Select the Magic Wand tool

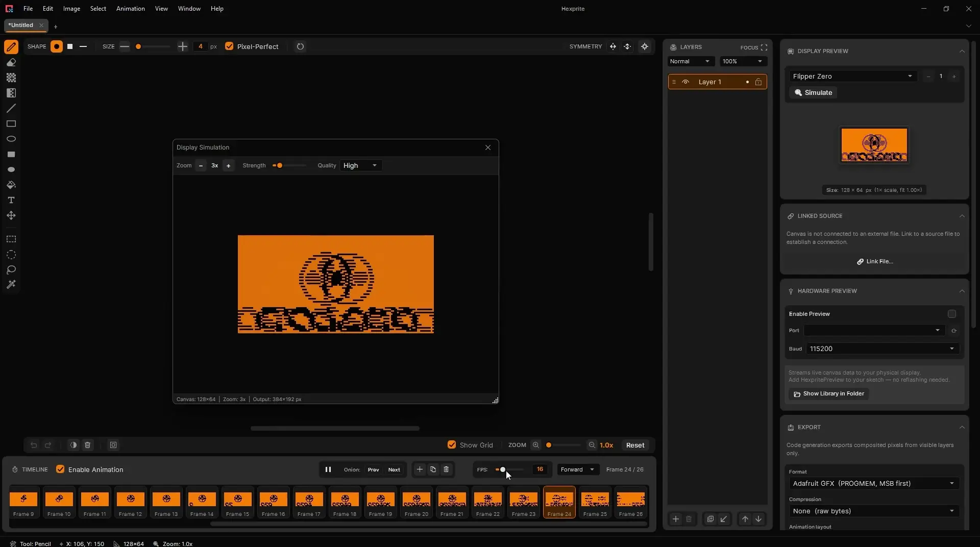pos(11,285)
